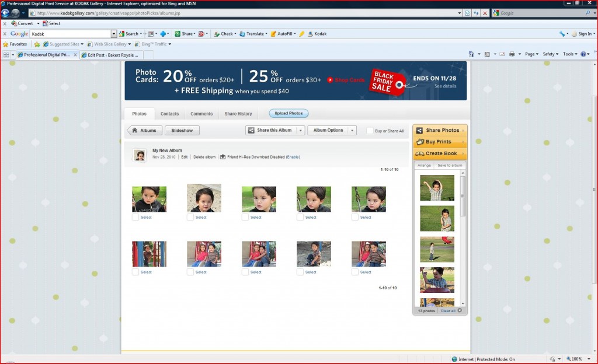Expand the Web Slice Gallery dropdown
598x364 pixels.
coord(129,44)
